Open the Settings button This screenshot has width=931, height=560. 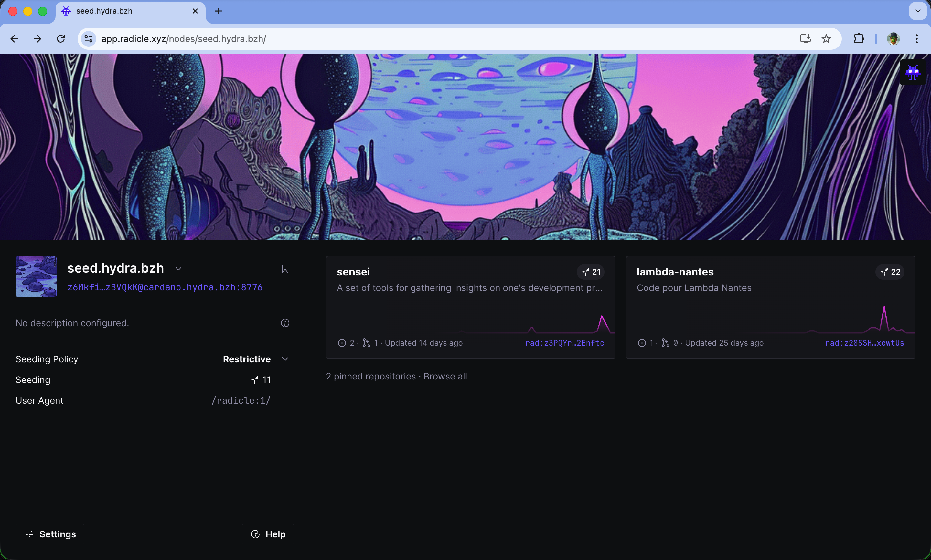(x=50, y=534)
